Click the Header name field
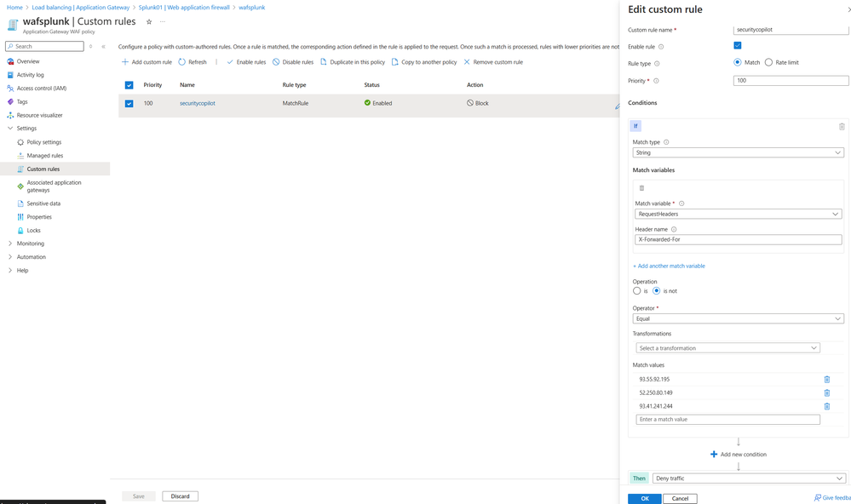 click(x=738, y=239)
